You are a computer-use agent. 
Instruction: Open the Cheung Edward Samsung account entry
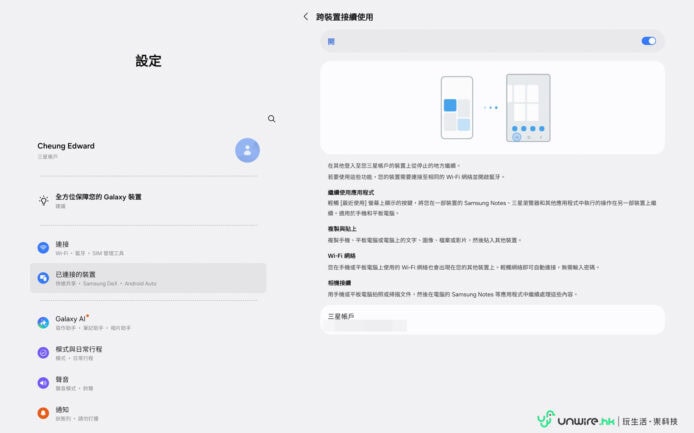[x=148, y=150]
